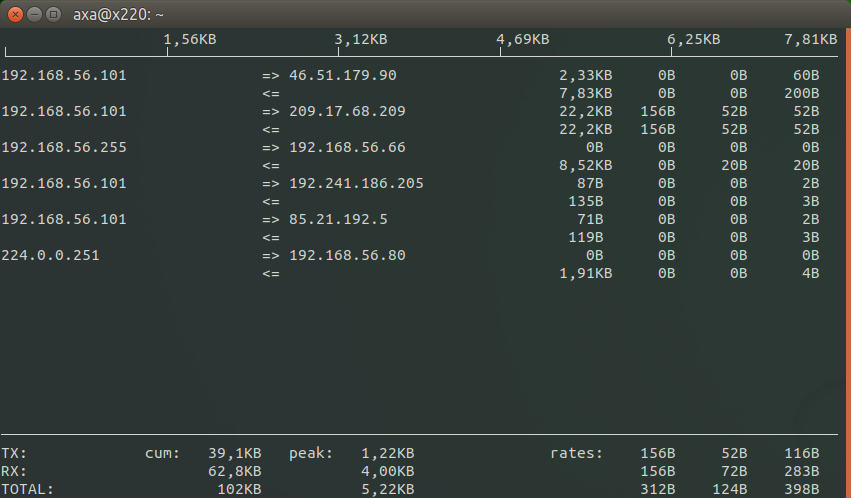
Task: Click the RX rate 283B
Action: click(802, 471)
